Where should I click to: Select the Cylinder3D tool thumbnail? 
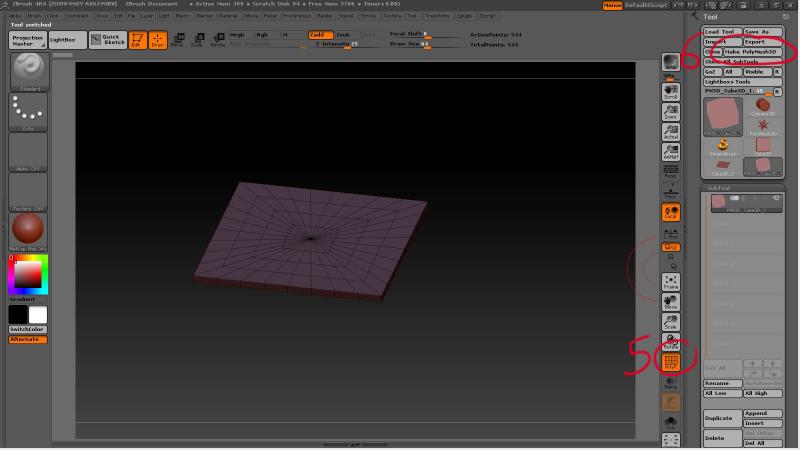(x=763, y=107)
